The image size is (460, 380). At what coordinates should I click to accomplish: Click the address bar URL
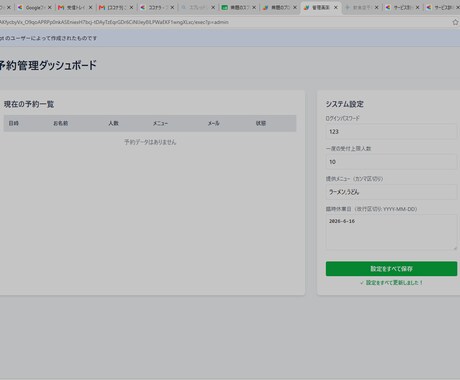pyautogui.click(x=114, y=22)
